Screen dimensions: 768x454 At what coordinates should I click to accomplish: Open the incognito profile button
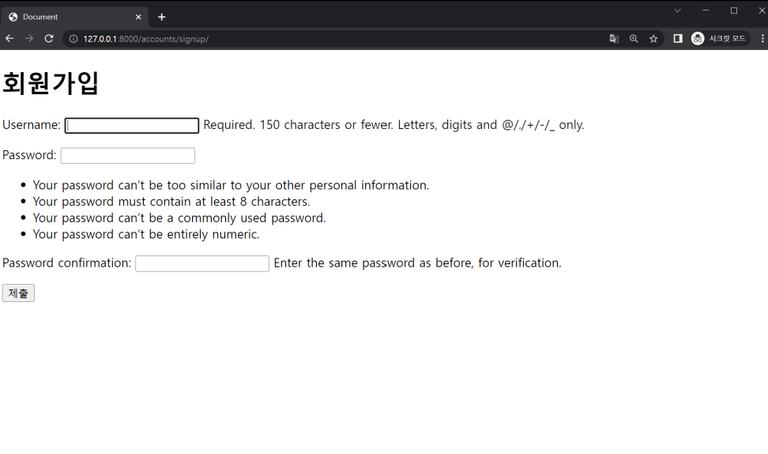pos(719,39)
